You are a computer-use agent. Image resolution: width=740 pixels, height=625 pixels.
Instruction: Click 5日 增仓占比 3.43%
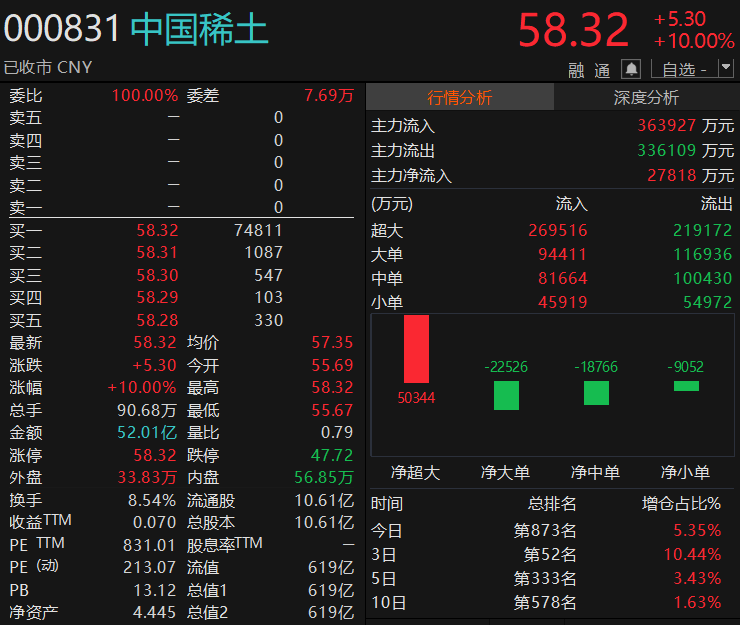point(697,578)
